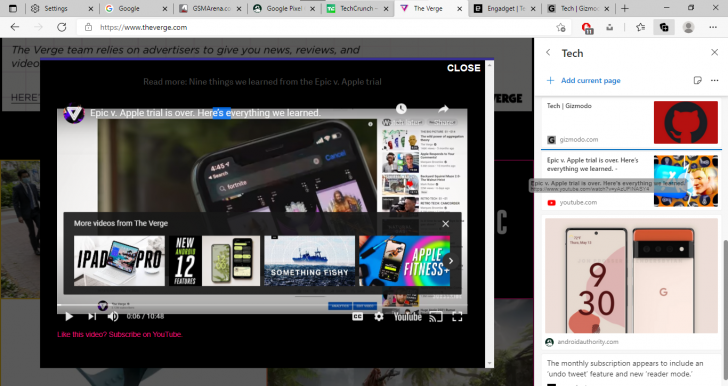The height and width of the screenshot is (386, 728).
Task: Close the TechCrunch tab
Action: pos(386,8)
